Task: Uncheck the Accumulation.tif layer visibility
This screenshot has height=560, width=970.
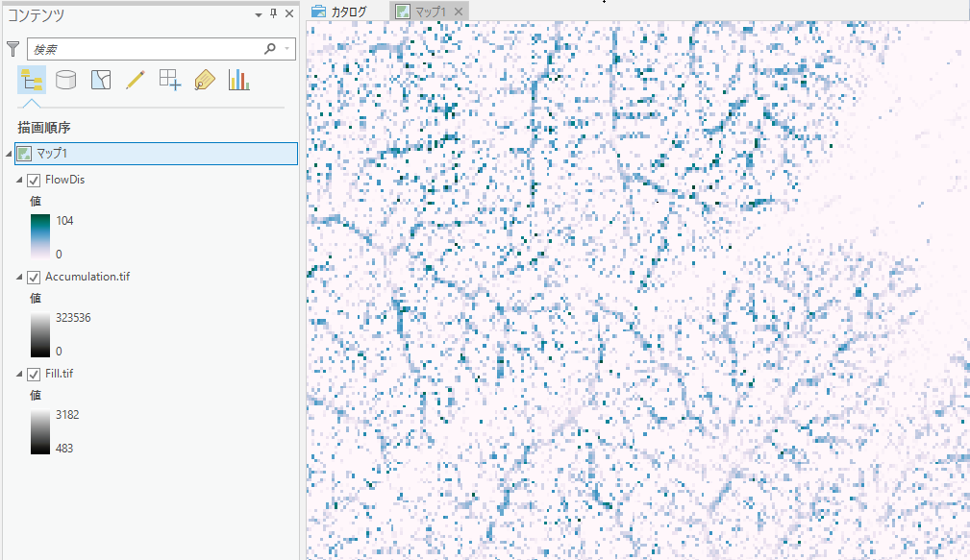Action: (x=34, y=278)
